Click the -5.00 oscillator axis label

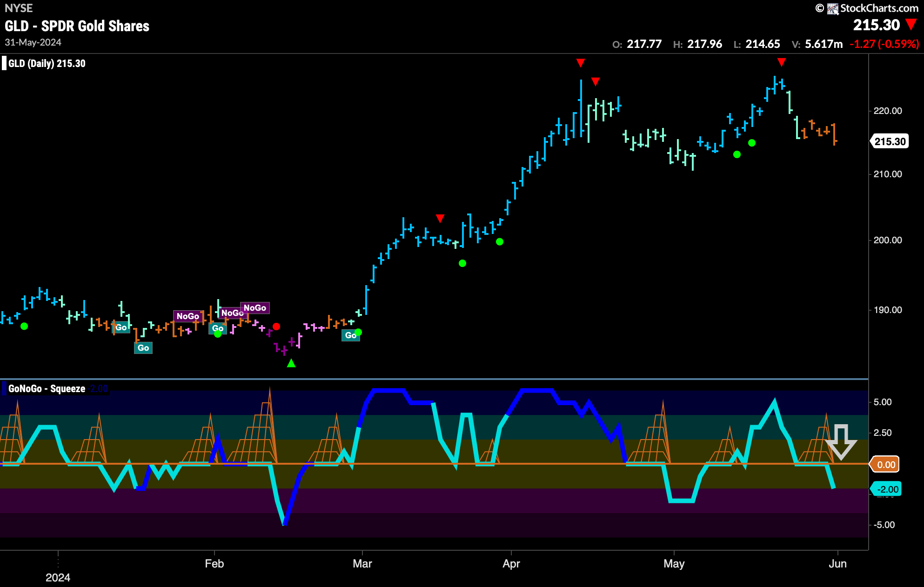(x=884, y=525)
